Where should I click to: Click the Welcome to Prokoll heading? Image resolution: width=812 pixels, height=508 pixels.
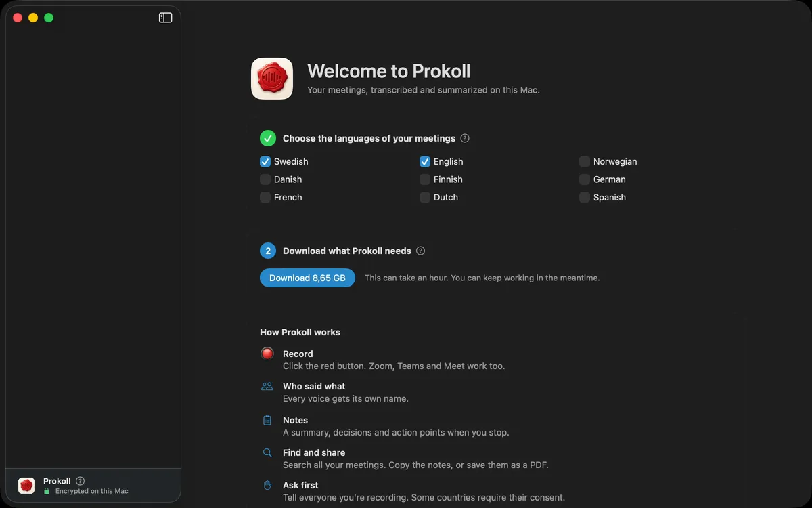[x=389, y=71]
